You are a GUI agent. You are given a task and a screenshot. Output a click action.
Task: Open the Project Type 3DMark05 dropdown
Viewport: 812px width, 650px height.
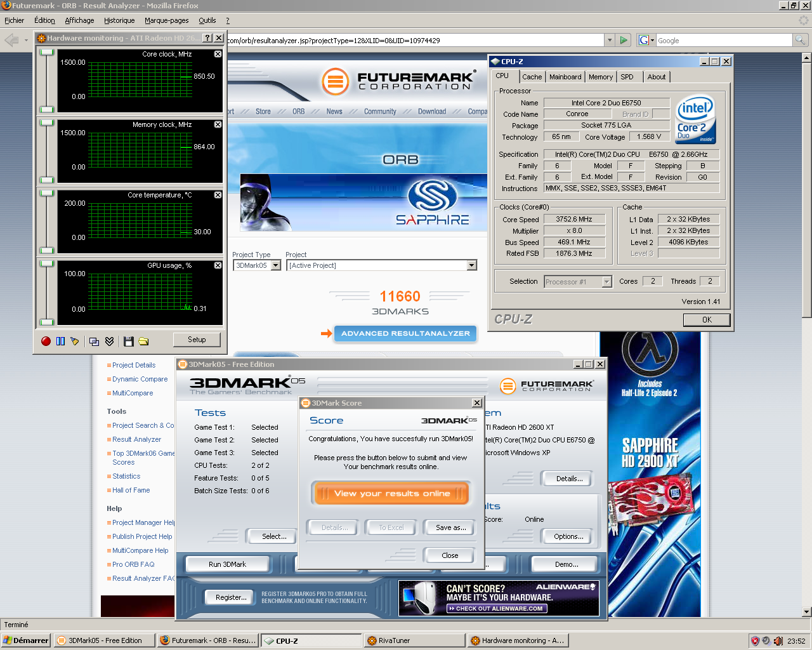[275, 265]
